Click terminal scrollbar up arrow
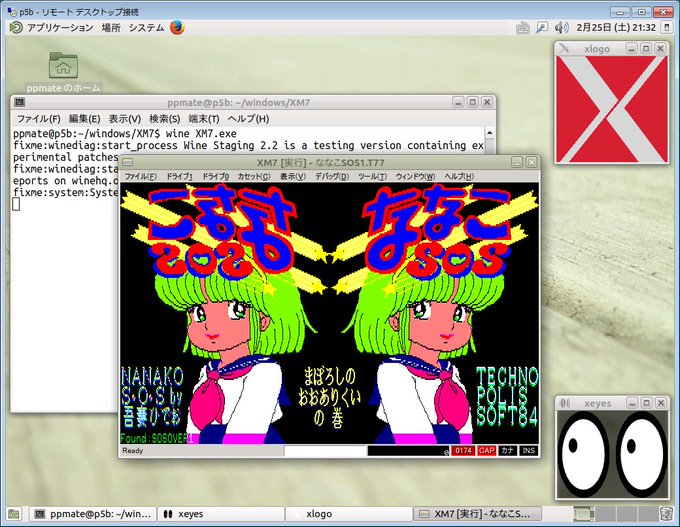The height and width of the screenshot is (527, 680). [x=490, y=133]
